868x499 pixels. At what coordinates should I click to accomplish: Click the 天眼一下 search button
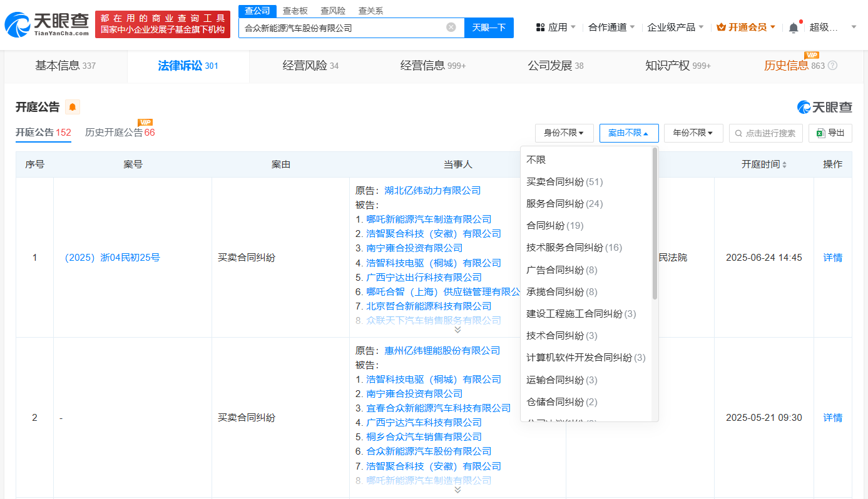click(x=489, y=28)
